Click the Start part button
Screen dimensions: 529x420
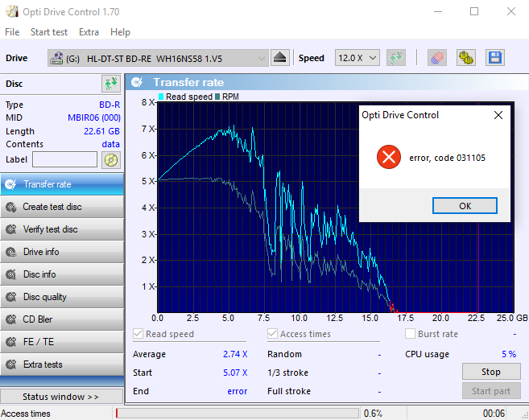[491, 391]
